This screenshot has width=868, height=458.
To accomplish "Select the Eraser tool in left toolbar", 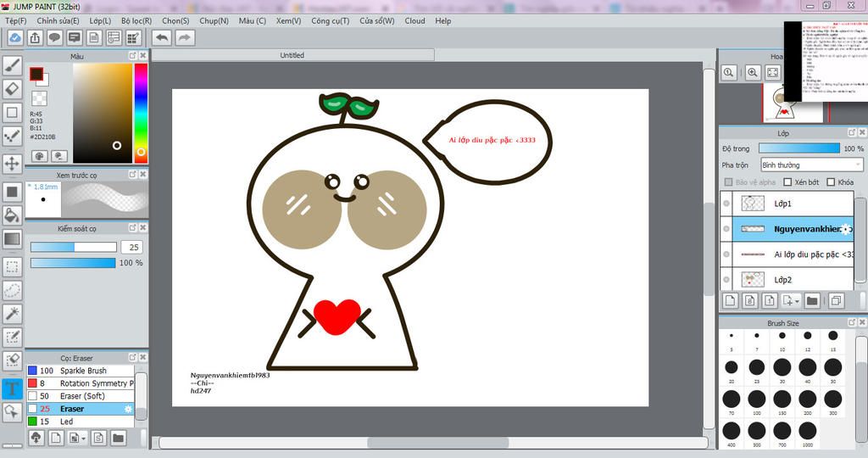I will (x=12, y=88).
